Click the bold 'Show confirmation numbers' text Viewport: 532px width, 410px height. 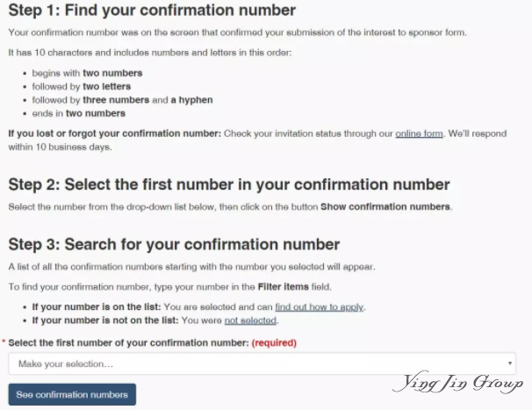[385, 206]
